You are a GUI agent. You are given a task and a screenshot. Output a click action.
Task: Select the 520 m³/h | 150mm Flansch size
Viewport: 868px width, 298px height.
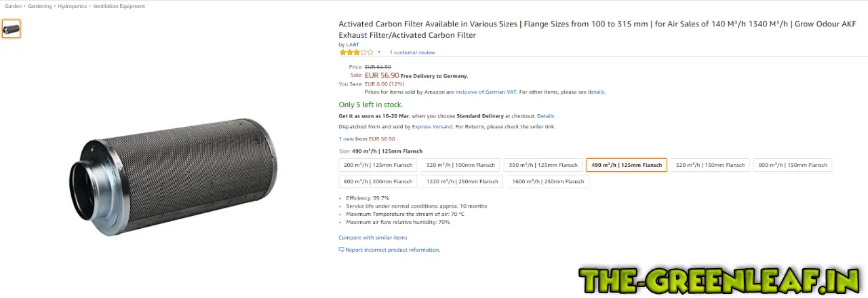pyautogui.click(x=710, y=165)
